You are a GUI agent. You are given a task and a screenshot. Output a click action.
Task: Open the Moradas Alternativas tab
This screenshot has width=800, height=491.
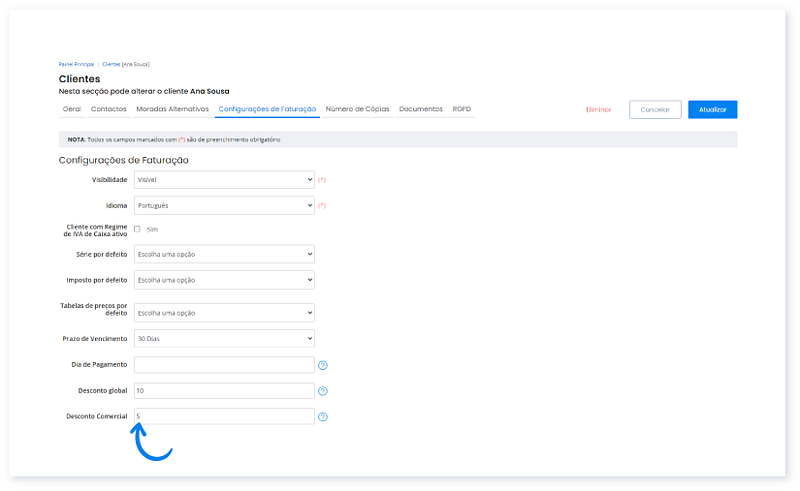point(172,109)
